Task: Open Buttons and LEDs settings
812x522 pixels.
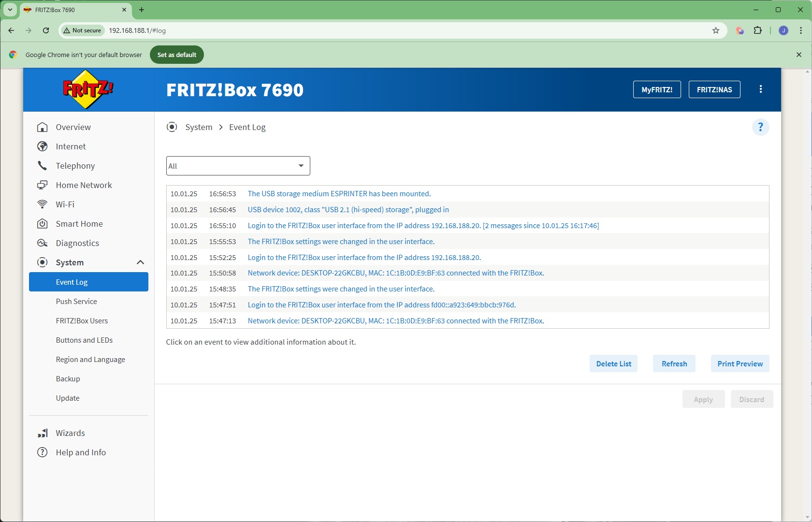Action: click(x=84, y=340)
